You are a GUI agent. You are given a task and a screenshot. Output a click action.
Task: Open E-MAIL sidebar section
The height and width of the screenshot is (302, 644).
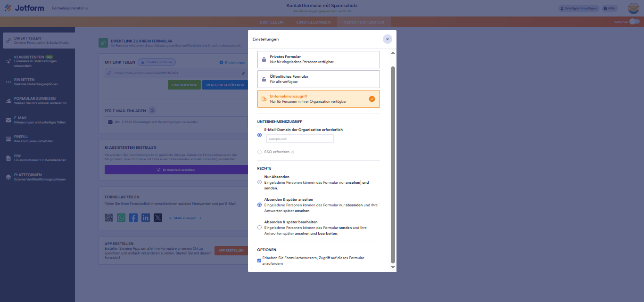pos(38,120)
